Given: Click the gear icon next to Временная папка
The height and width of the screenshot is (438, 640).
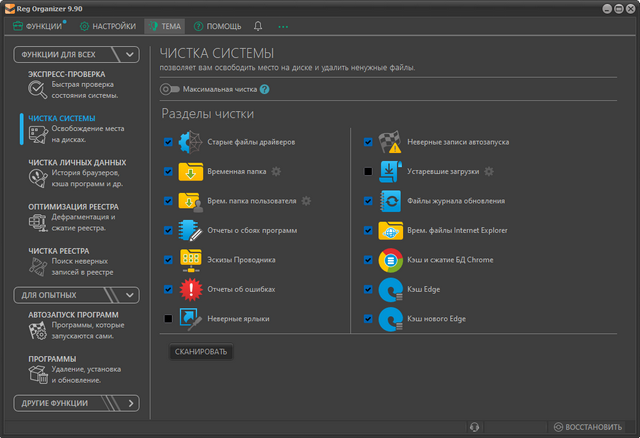Looking at the screenshot, I should [x=275, y=172].
